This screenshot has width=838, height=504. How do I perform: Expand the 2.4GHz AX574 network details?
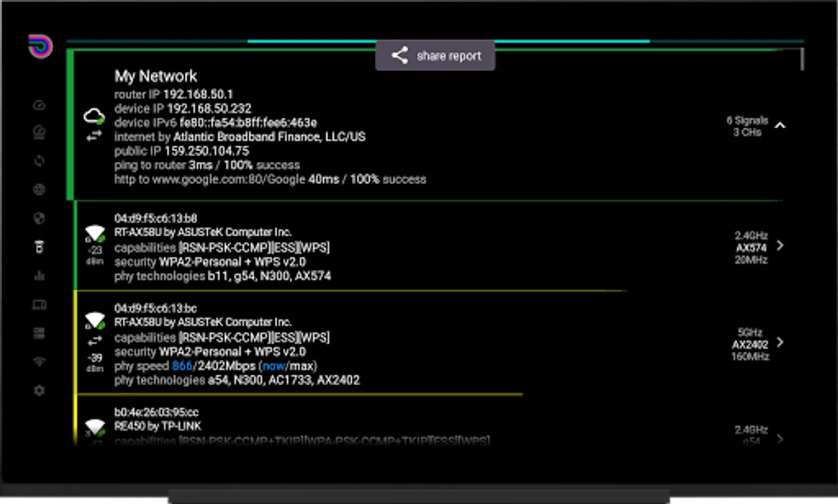tap(780, 245)
